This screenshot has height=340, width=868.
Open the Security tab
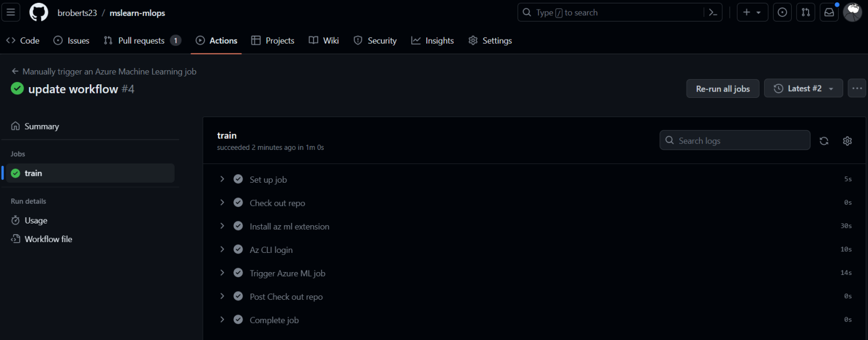coord(375,40)
